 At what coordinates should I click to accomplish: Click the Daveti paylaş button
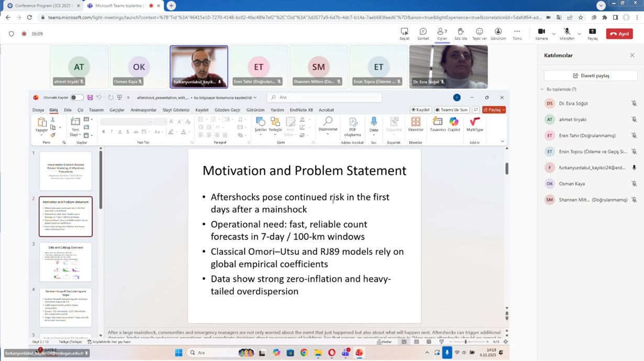[591, 76]
